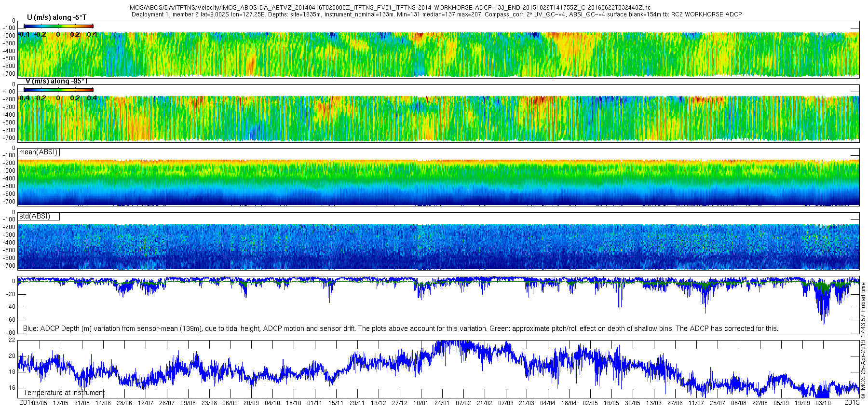Click the 2015 year label on time axis
This screenshot has height=410, width=868.
(852, 402)
